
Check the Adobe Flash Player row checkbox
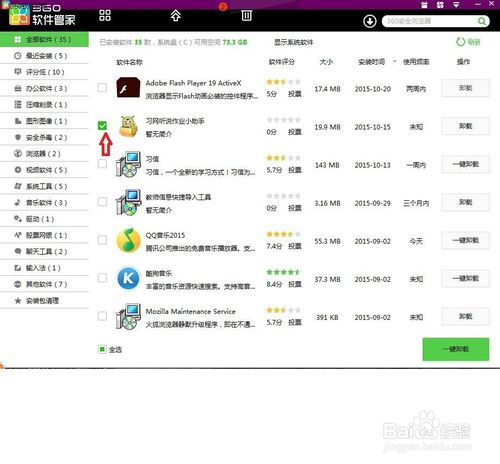click(102, 88)
